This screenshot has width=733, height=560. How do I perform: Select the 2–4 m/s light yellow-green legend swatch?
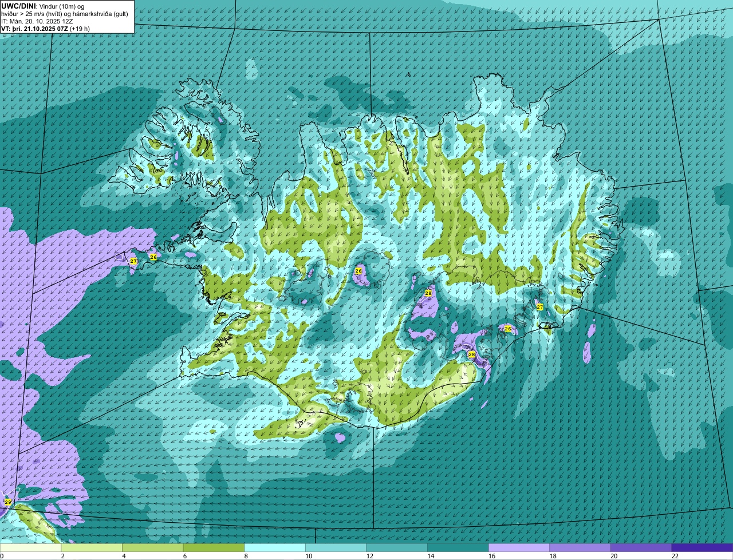[x=92, y=548]
